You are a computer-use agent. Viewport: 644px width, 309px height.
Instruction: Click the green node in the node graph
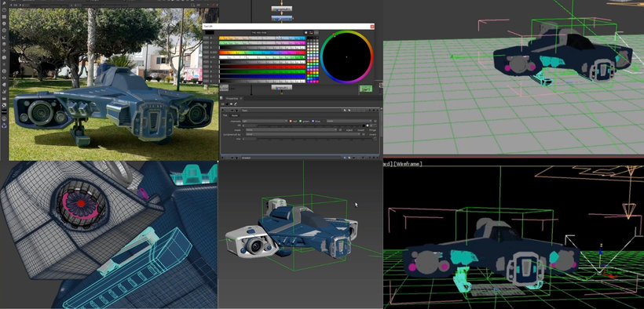coord(366,89)
